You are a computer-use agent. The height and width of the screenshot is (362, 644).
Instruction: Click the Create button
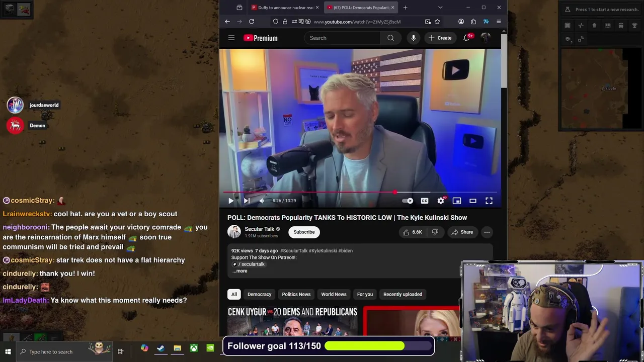click(x=440, y=38)
